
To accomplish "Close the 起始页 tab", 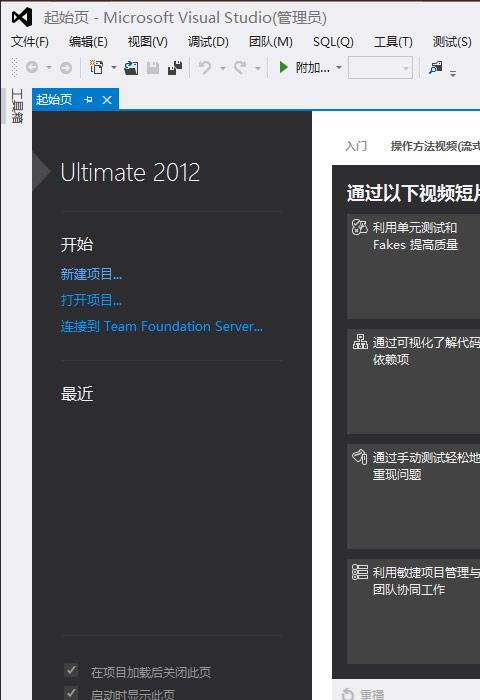I will 107,100.
